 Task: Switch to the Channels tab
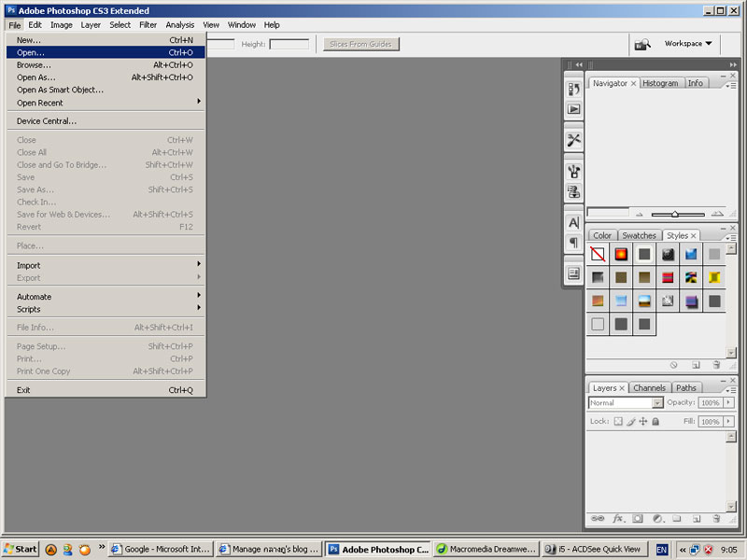point(649,387)
